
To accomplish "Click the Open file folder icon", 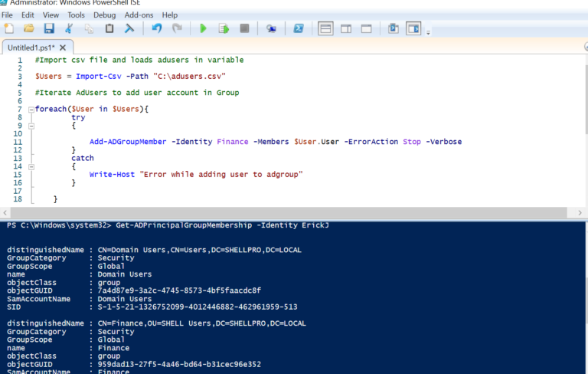I will (x=29, y=28).
